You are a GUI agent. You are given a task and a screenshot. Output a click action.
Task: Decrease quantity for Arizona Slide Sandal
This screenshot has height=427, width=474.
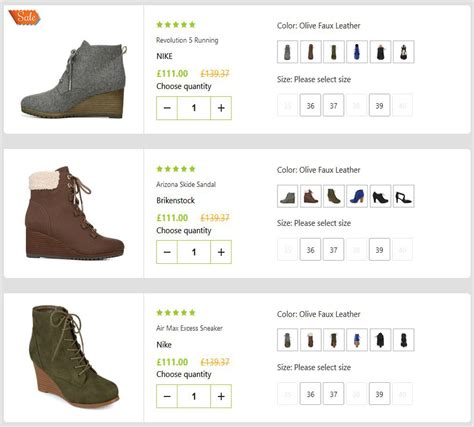coord(167,252)
